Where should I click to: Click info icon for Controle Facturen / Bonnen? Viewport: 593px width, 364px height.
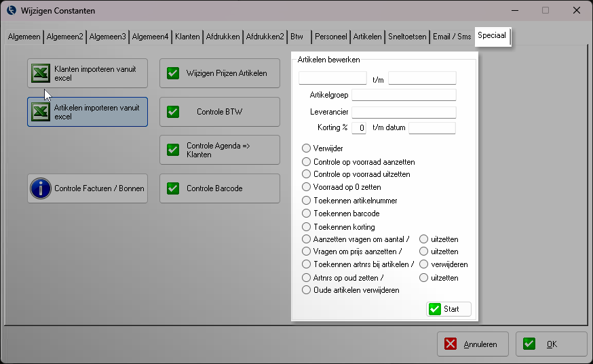pos(41,188)
